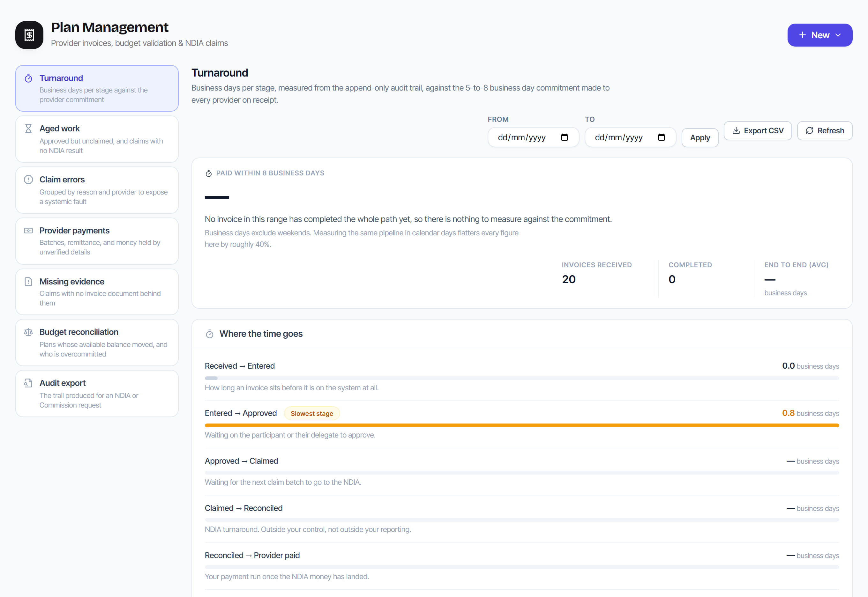Click the Audit export file search icon
Viewport: 868px width, 597px height.
click(x=28, y=383)
